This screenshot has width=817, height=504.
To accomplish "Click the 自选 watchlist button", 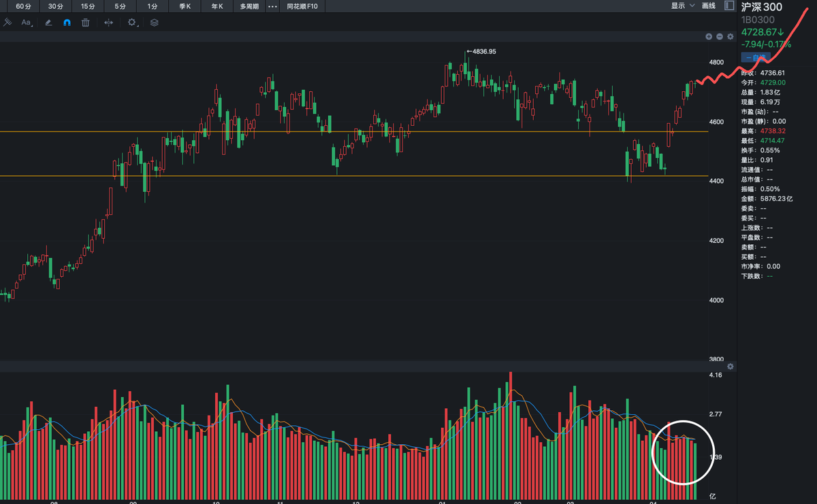I will pos(754,57).
